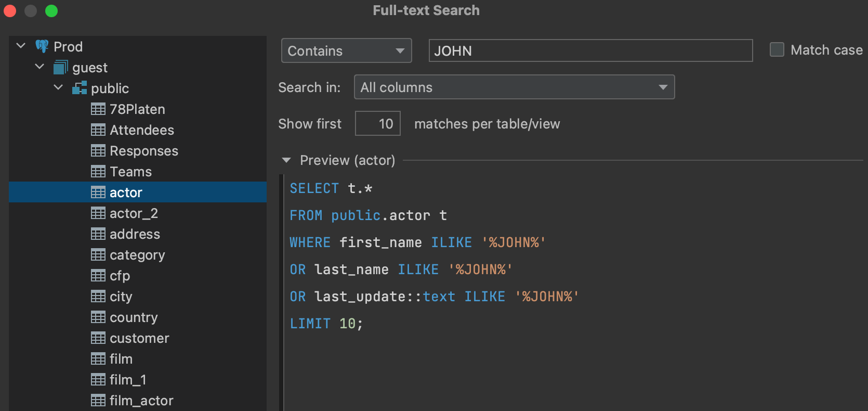Click the public schema icon
Viewport: 868px width, 411px height.
[80, 88]
